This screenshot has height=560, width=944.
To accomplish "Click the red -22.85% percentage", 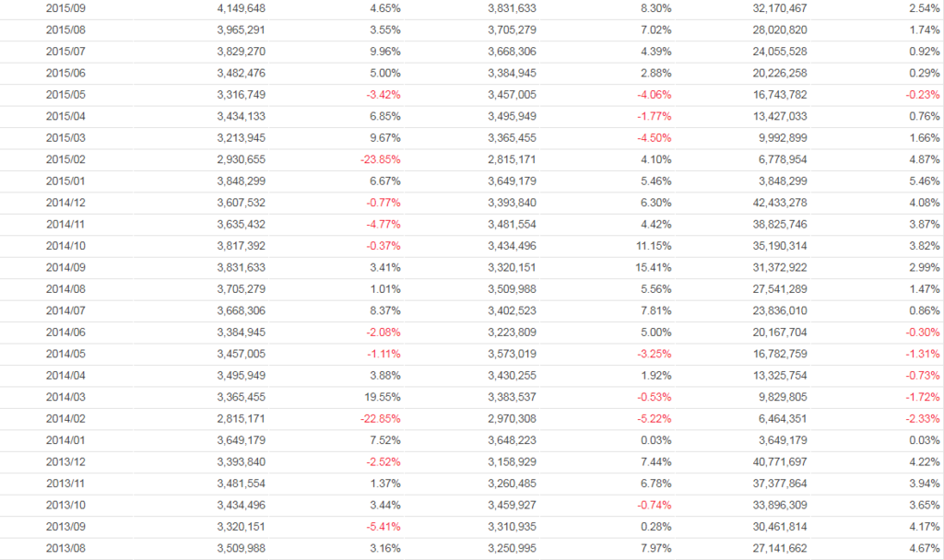I will [x=378, y=418].
